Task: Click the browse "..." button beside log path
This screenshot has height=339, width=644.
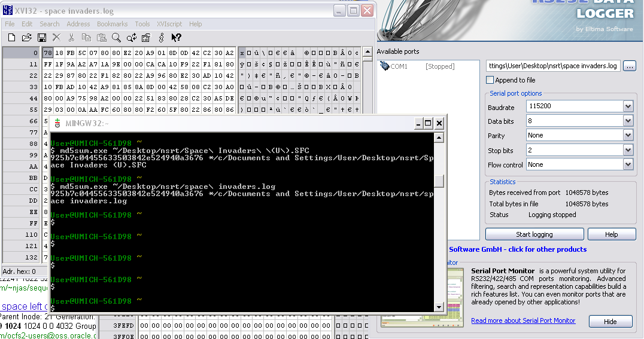Action: click(x=629, y=66)
